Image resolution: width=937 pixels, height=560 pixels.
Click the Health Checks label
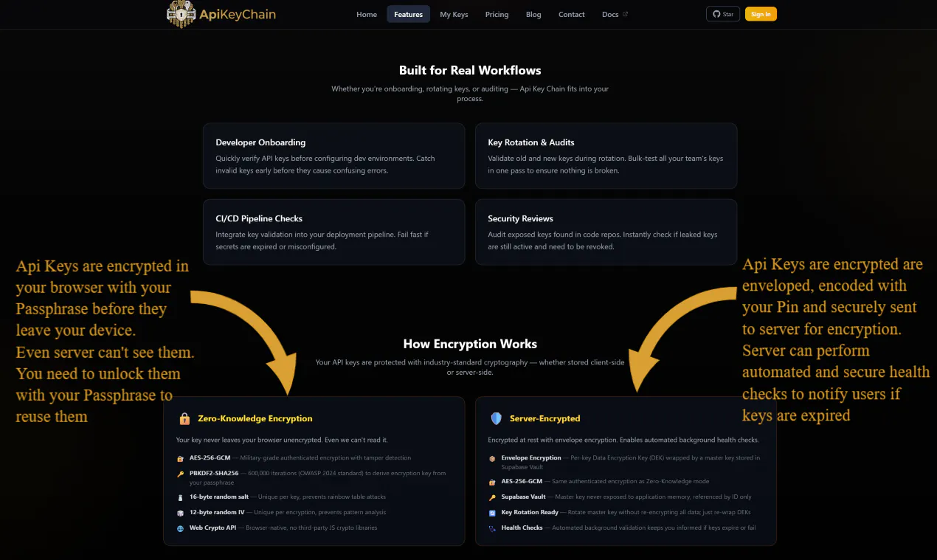point(522,528)
